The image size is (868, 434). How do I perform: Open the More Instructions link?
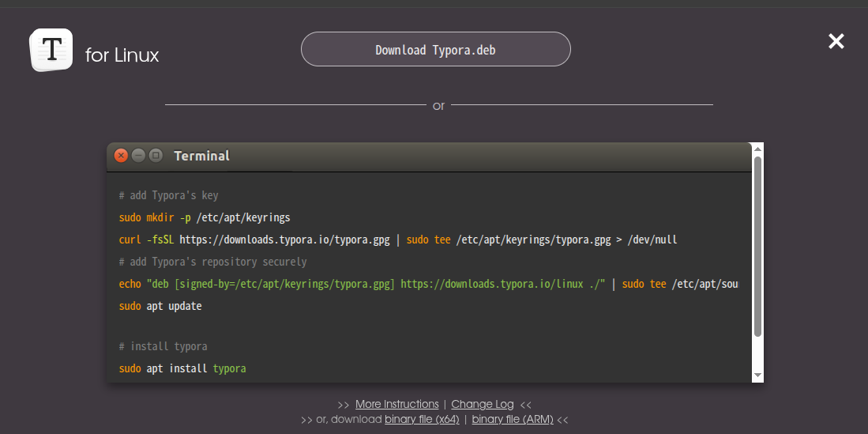pos(397,404)
